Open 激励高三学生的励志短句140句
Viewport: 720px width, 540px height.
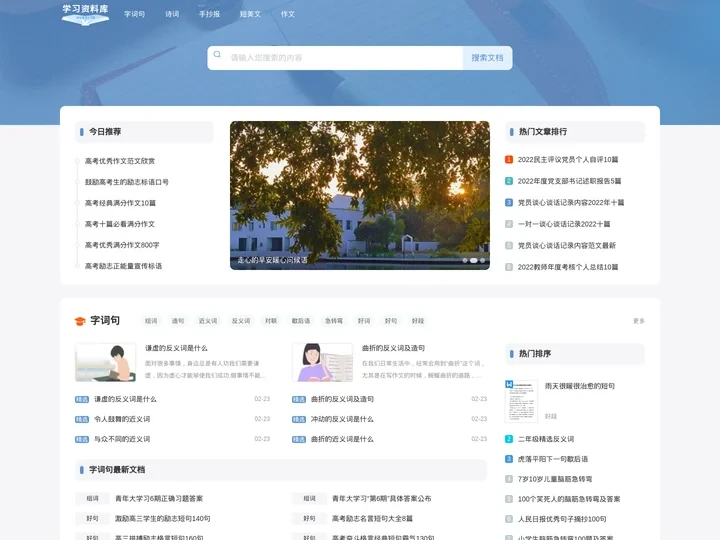[x=163, y=519]
